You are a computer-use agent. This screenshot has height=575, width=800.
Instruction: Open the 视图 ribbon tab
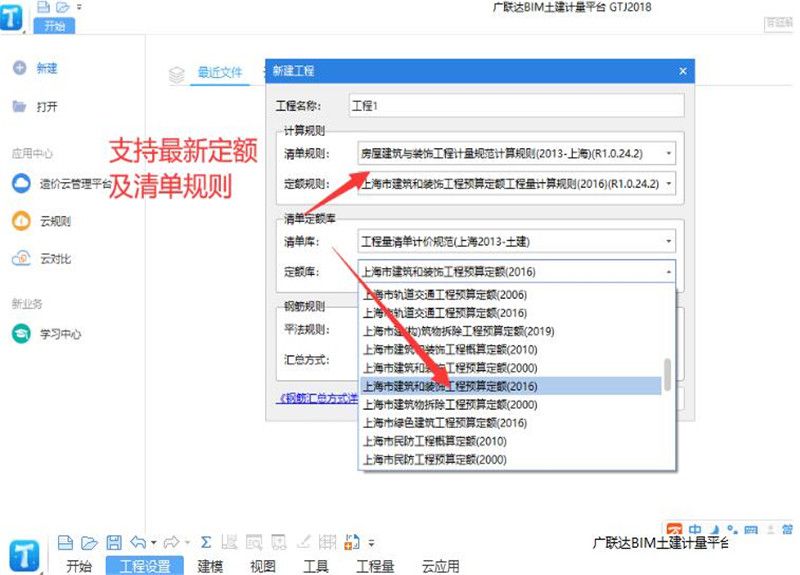point(263,566)
